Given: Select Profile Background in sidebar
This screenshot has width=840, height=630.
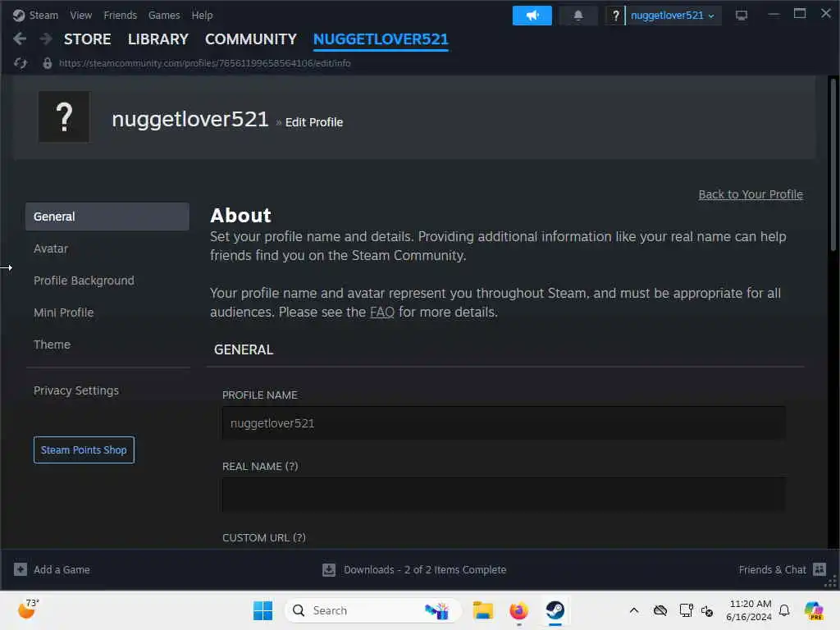Looking at the screenshot, I should (x=107, y=281).
